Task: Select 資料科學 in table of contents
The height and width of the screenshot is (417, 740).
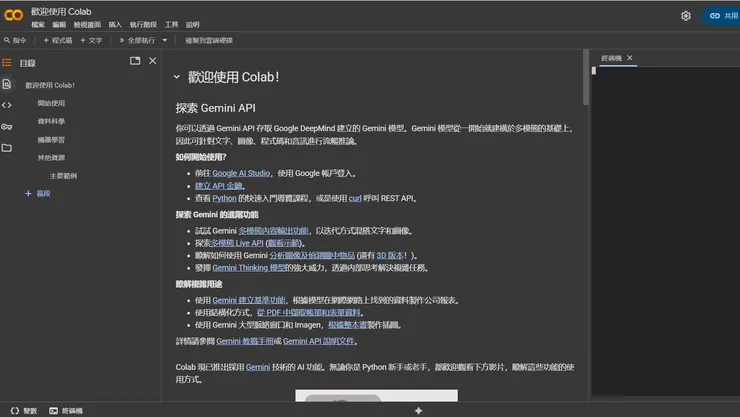Action: coord(51,121)
